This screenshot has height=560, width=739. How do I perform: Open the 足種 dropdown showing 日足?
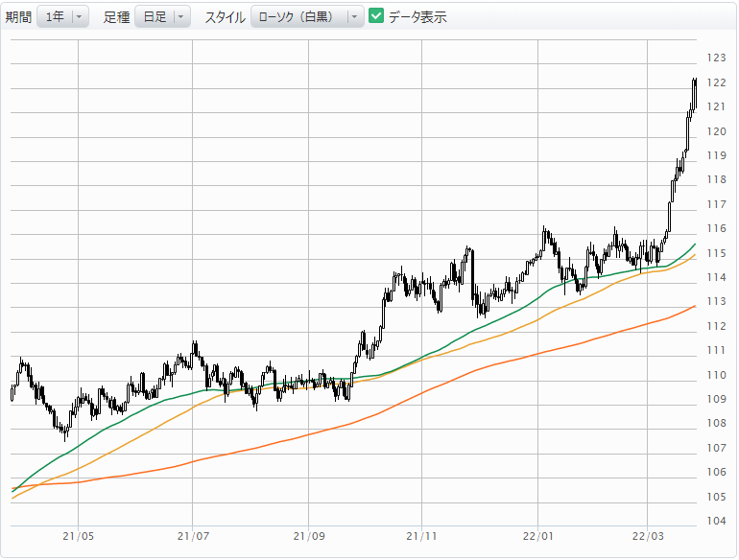tap(162, 17)
